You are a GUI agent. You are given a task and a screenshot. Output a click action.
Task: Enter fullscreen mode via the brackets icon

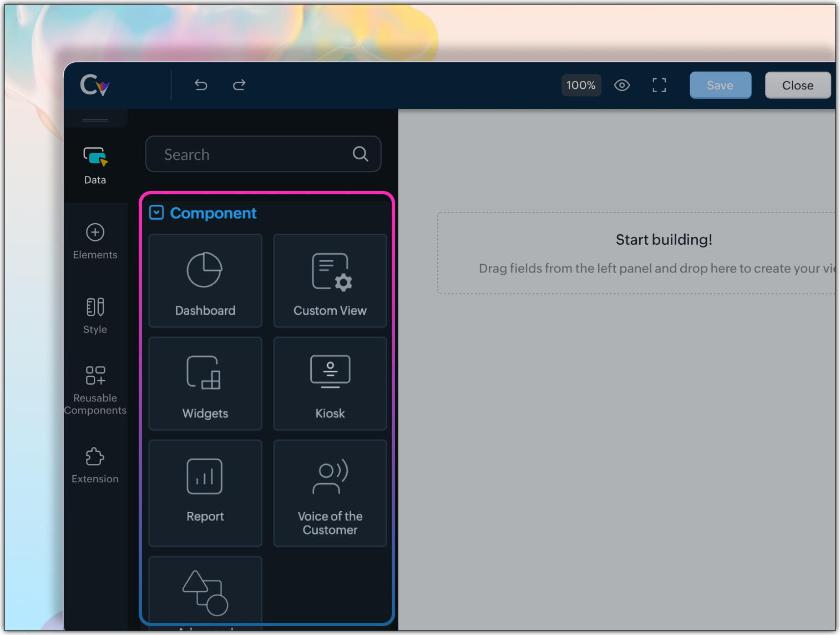point(659,85)
